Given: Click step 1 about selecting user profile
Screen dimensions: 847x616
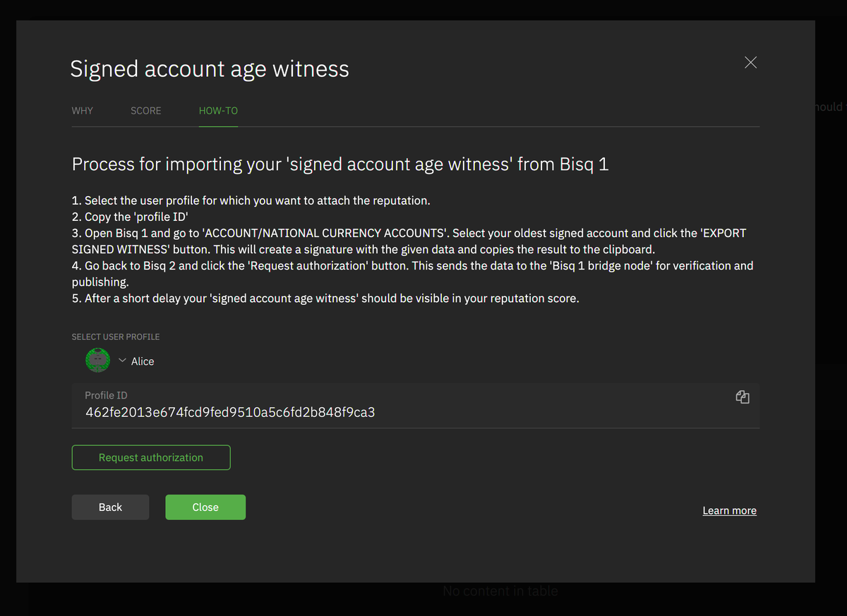Looking at the screenshot, I should (251, 201).
